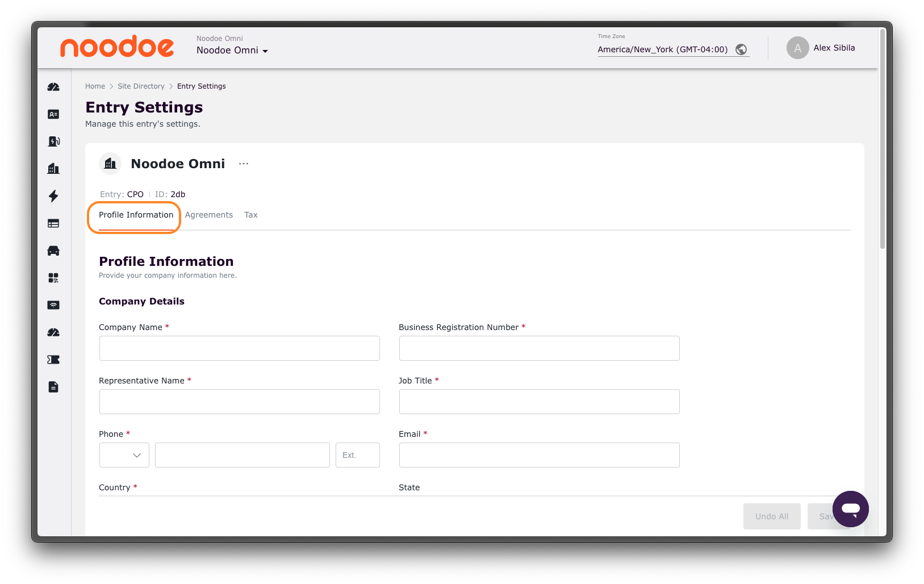This screenshot has height=584, width=924.
Task: Click the 'ID: 2db' text
Action: (x=170, y=194)
